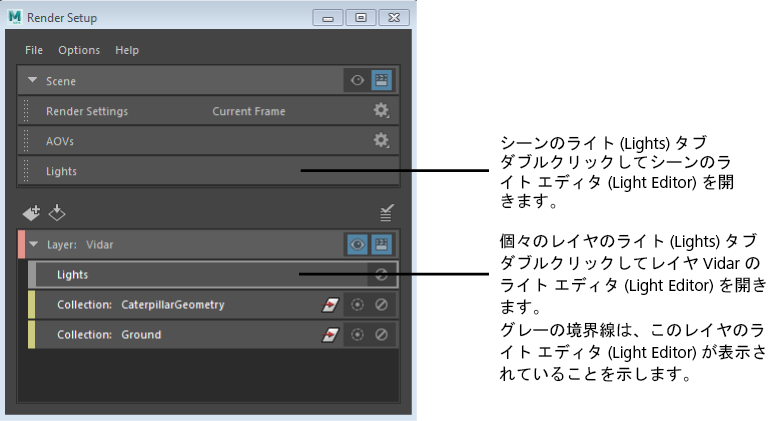The image size is (778, 421).
Task: Collapse Layer Vidar disclosure triangle
Action: pos(34,244)
